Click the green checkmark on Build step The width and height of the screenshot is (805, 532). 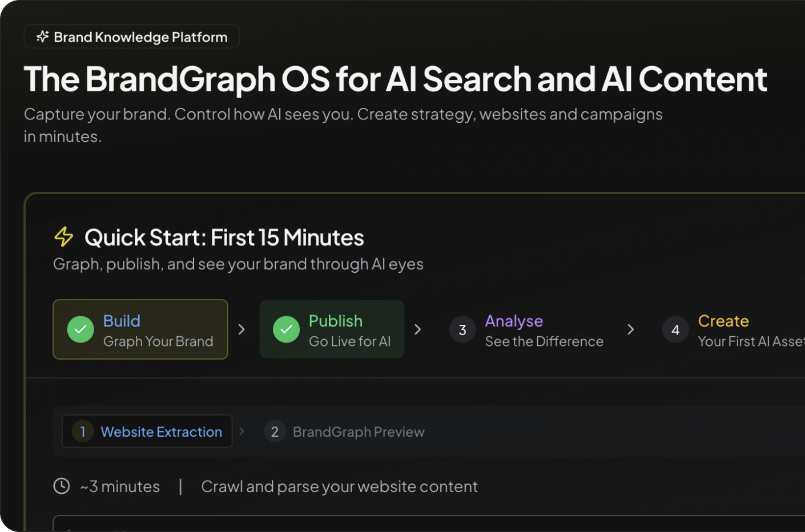[x=80, y=329]
